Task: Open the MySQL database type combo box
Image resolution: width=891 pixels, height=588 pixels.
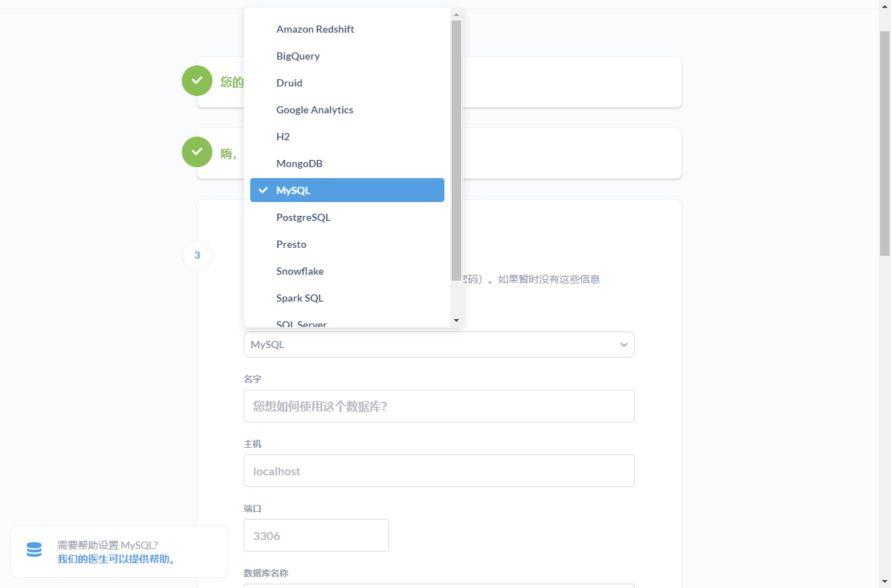Action: 439,345
